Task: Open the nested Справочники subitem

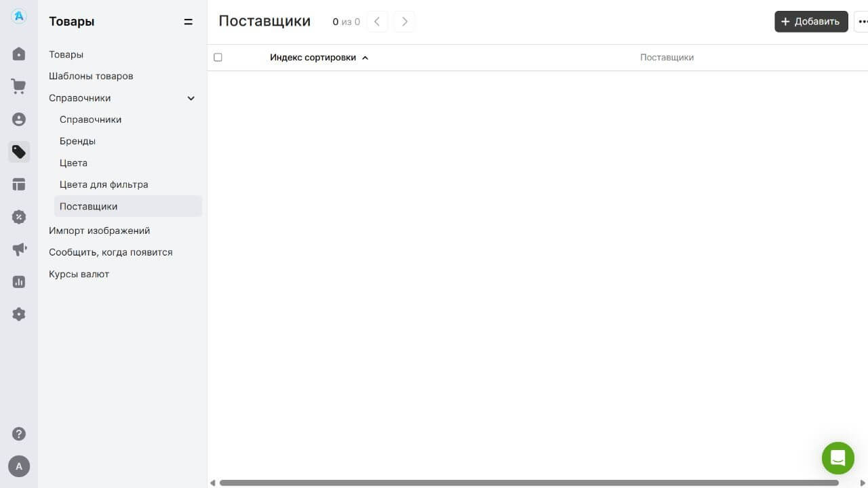Action: [x=90, y=119]
